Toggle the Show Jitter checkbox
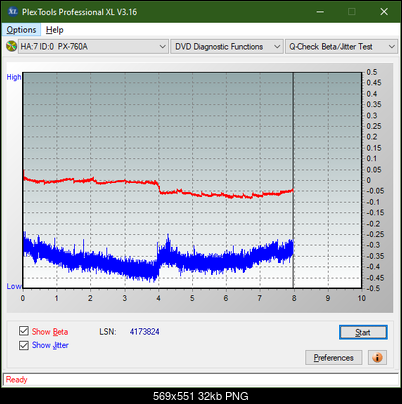The height and width of the screenshot is (404, 402). click(x=24, y=345)
